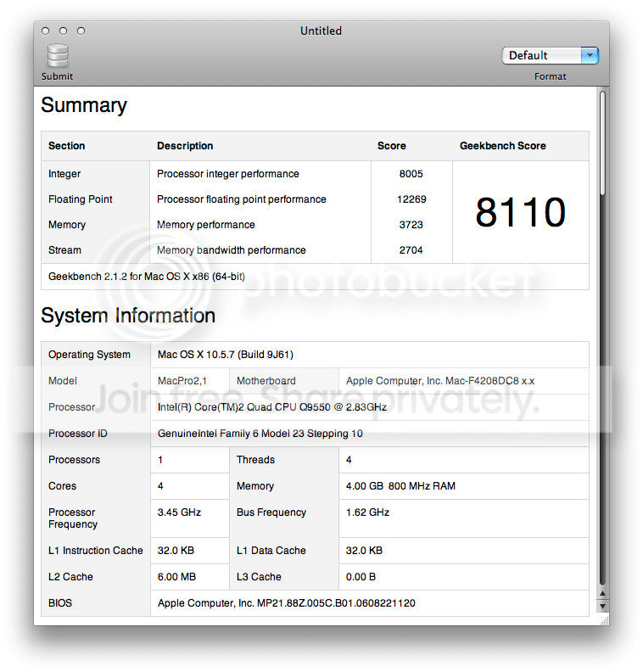Click the Summary heading
Viewport: 643px width, 672px height.
[x=84, y=105]
